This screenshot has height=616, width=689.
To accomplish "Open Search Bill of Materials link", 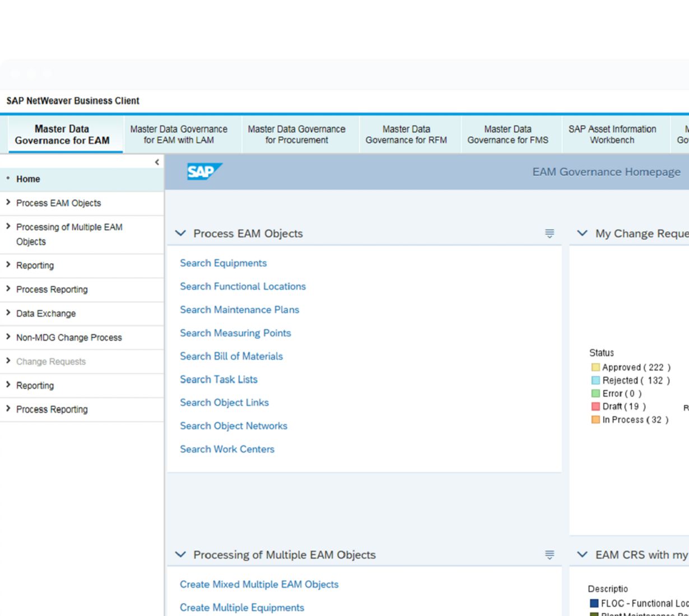I will coord(231,356).
